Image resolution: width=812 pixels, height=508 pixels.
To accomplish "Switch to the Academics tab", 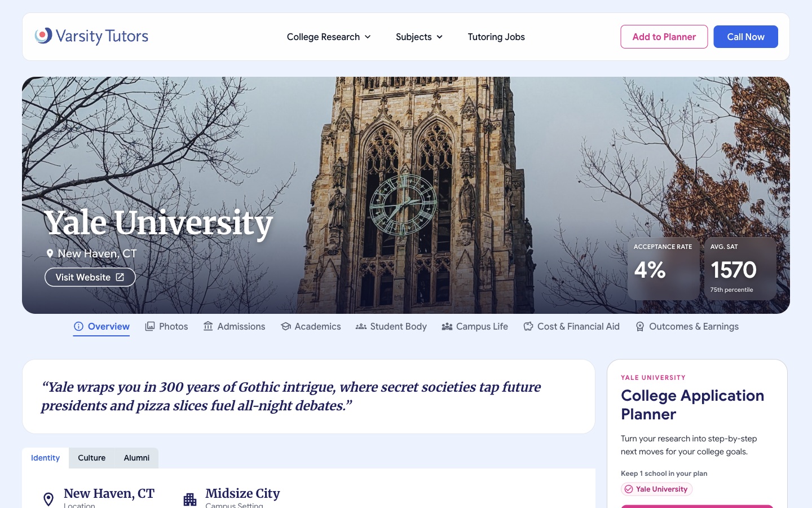I will (311, 326).
